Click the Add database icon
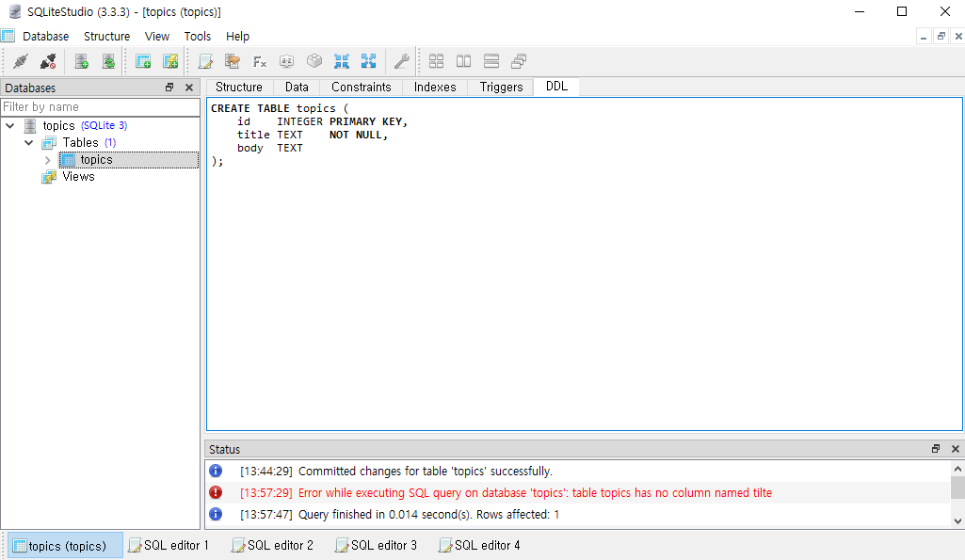 (81, 61)
